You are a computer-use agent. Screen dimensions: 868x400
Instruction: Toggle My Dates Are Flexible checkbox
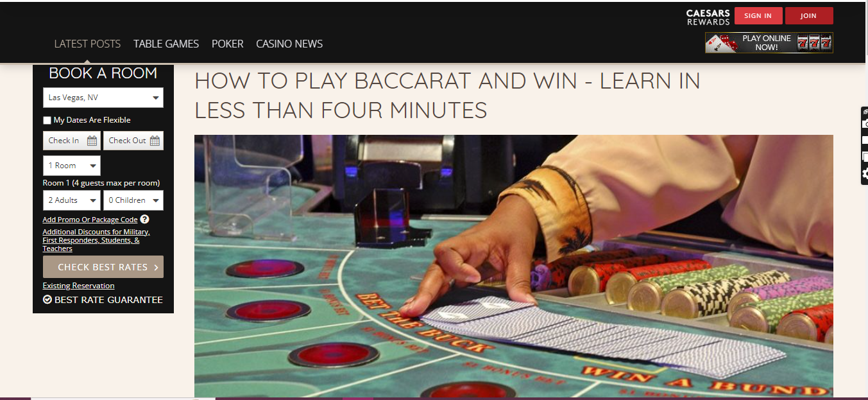click(x=47, y=120)
